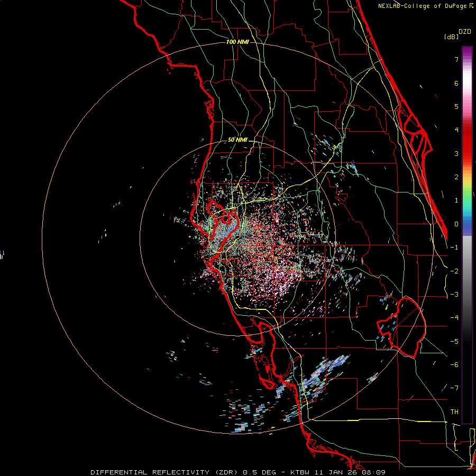Pick the -7 tick label on scale

(x=454, y=388)
